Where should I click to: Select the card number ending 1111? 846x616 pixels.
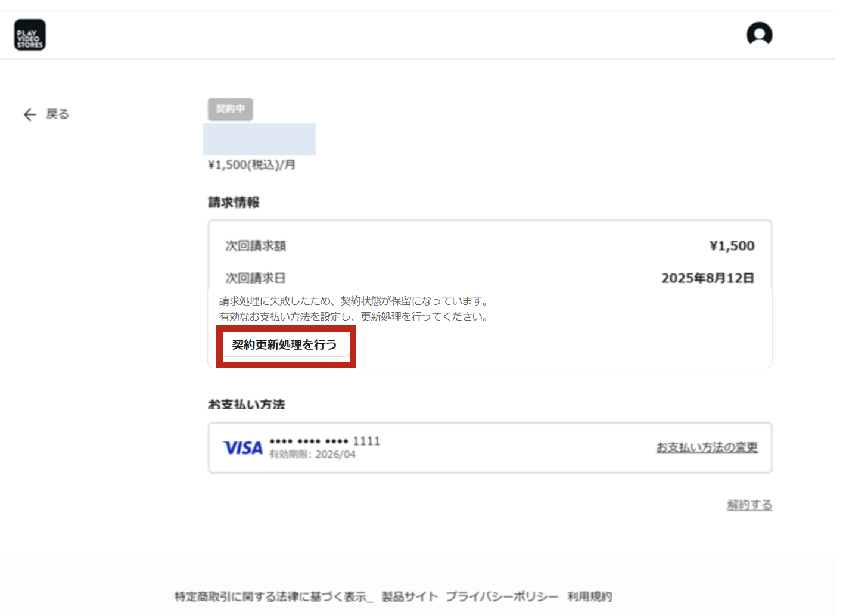[325, 441]
